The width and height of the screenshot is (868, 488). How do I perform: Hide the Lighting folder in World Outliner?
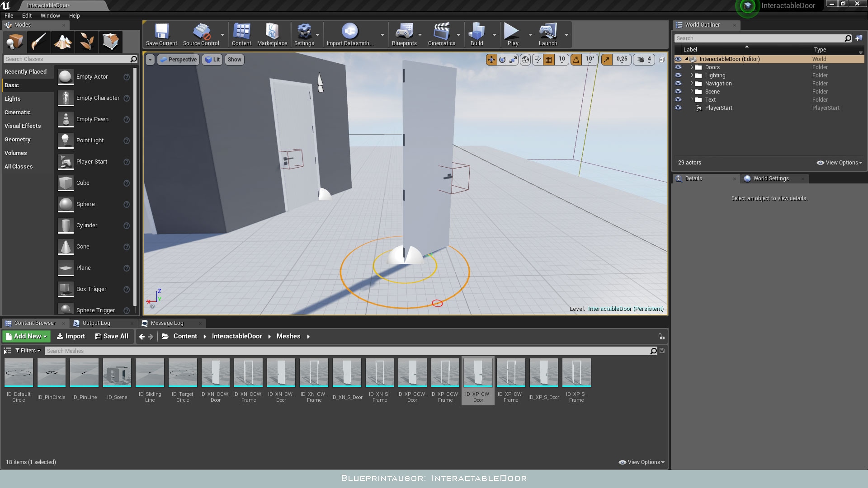(x=678, y=75)
